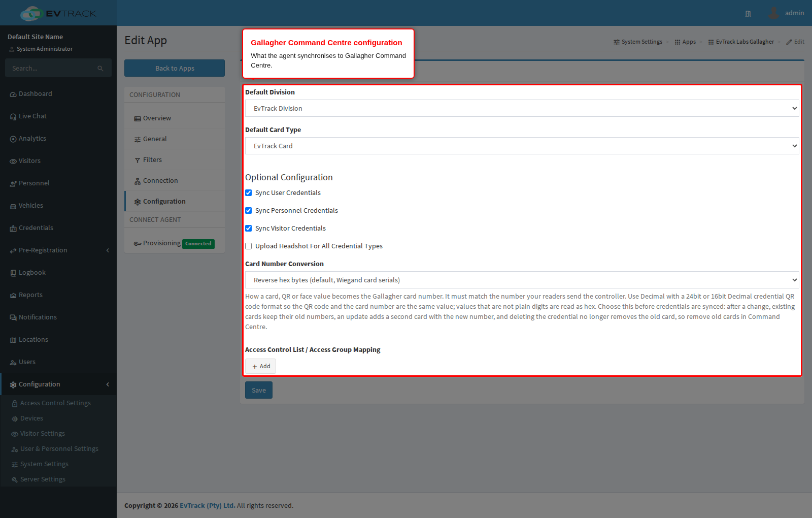Toggle Sync Visitor Credentials checkbox
Screen dimensions: 812x518
click(249, 229)
